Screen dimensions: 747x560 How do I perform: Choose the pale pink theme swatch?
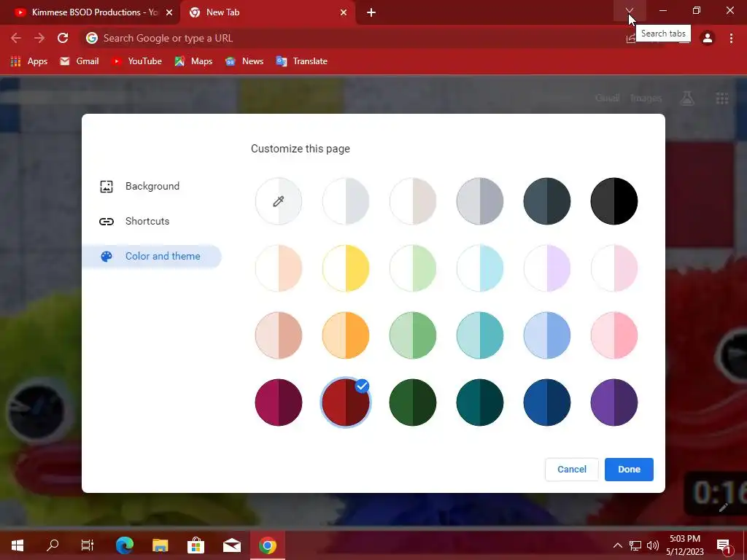coord(614,268)
